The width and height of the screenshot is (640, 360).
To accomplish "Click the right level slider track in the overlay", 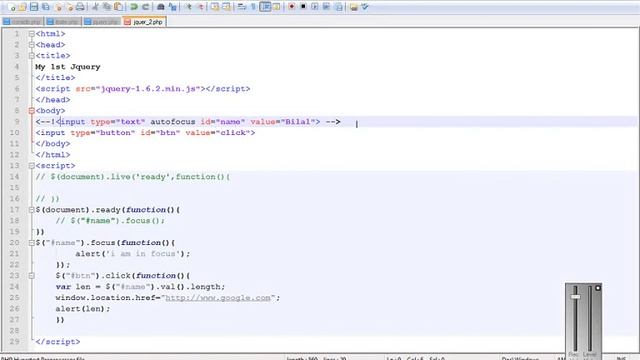I will coord(589,318).
